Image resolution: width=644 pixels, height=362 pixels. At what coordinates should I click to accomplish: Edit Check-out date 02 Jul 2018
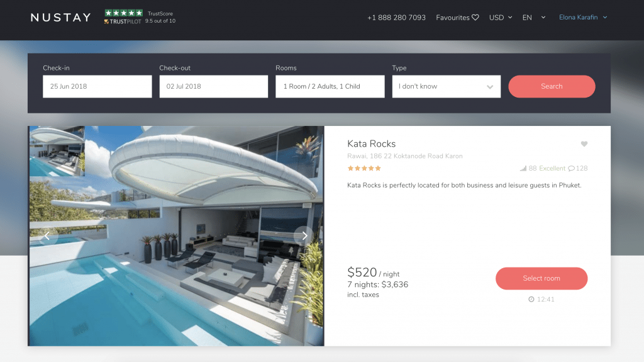[x=214, y=86]
